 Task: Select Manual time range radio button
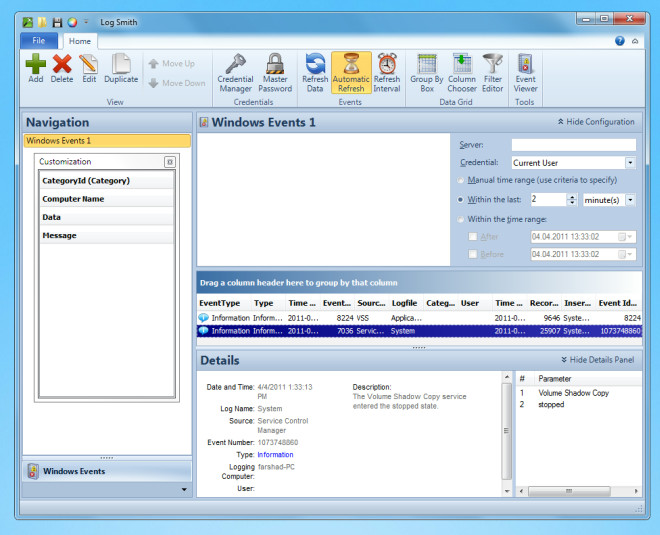[461, 180]
